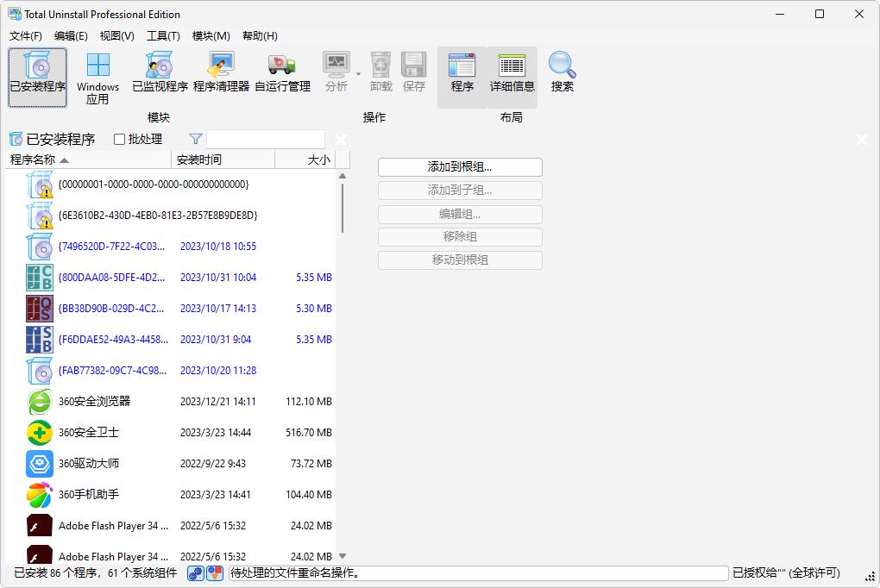
Task: Click the 添加到根组... button
Action: pyautogui.click(x=460, y=166)
